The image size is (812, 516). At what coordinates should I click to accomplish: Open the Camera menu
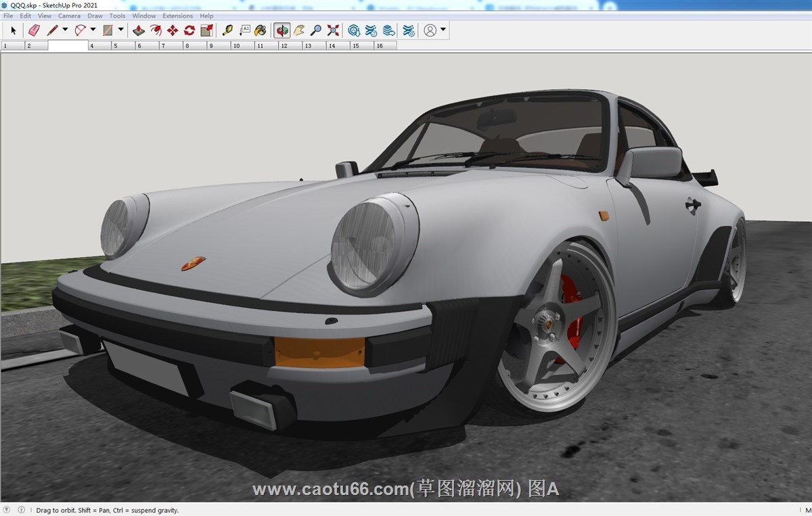[69, 16]
